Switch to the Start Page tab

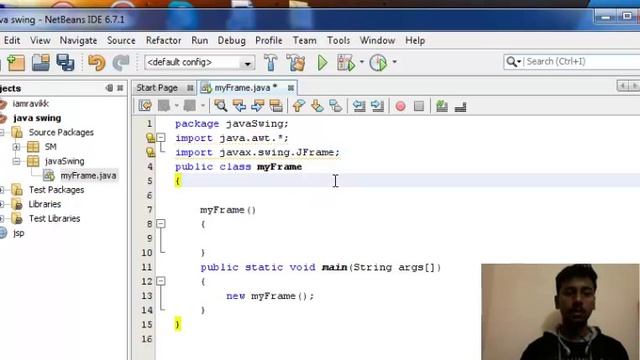[157, 88]
